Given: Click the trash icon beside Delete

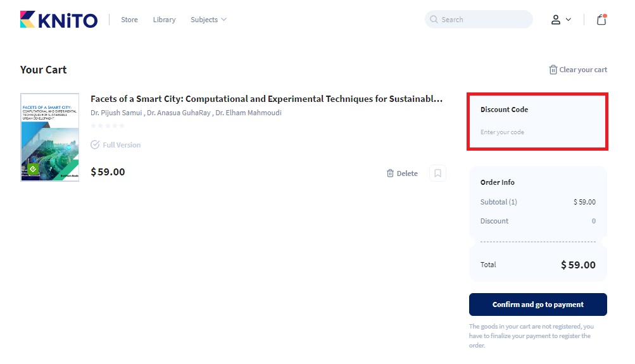Looking at the screenshot, I should (x=390, y=173).
